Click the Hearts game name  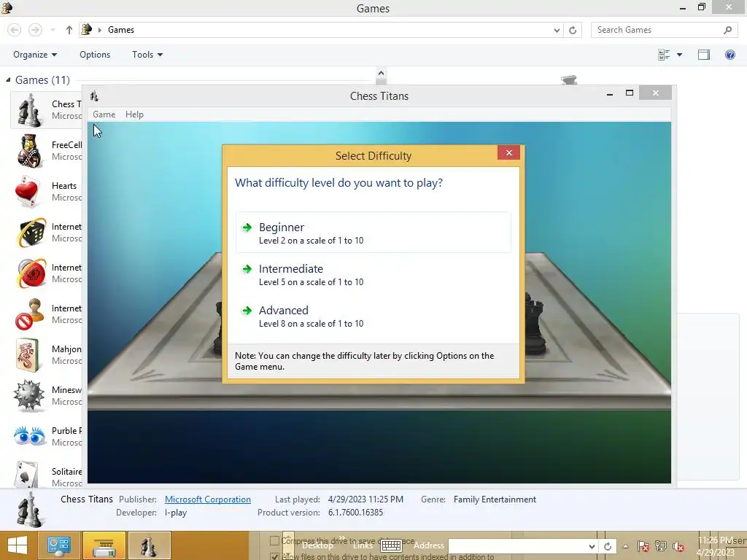(64, 186)
